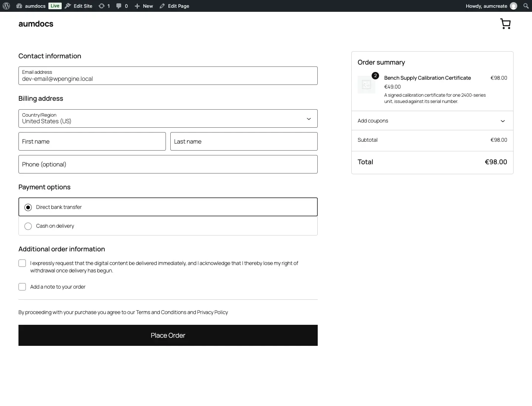Open the Howdy, aumcreate account menu

491,6
